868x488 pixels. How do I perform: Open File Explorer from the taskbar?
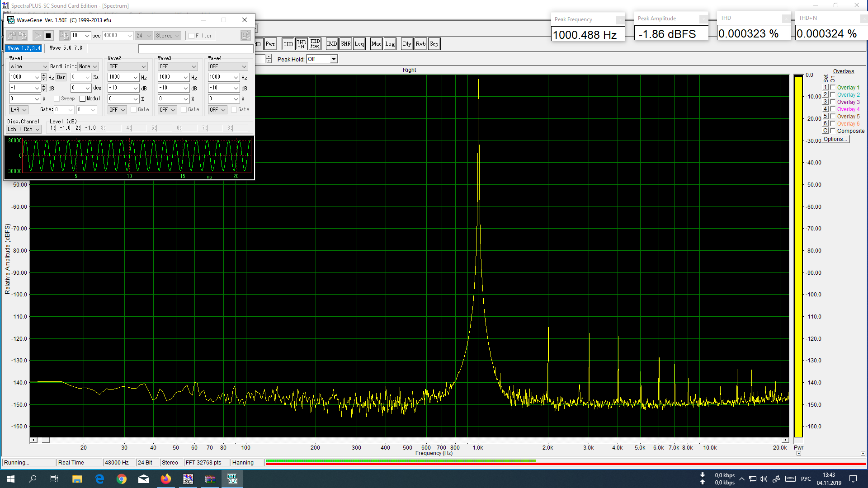pyautogui.click(x=77, y=479)
